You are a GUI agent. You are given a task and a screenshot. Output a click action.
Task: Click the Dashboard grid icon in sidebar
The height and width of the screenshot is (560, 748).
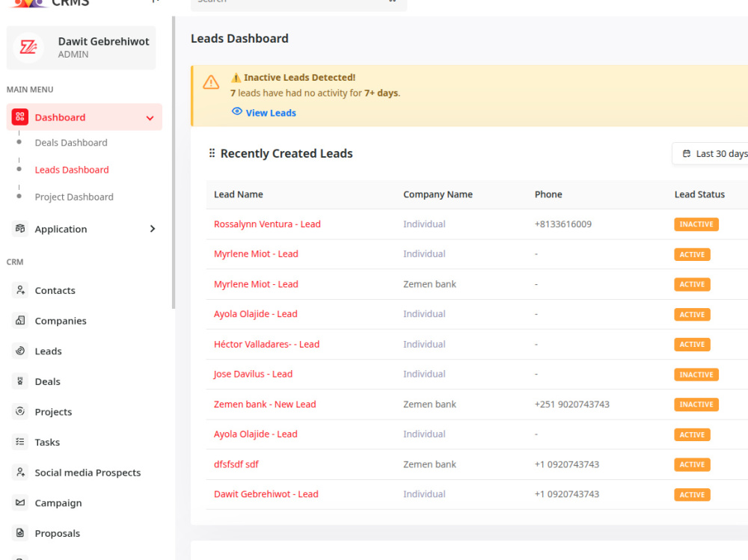(20, 117)
